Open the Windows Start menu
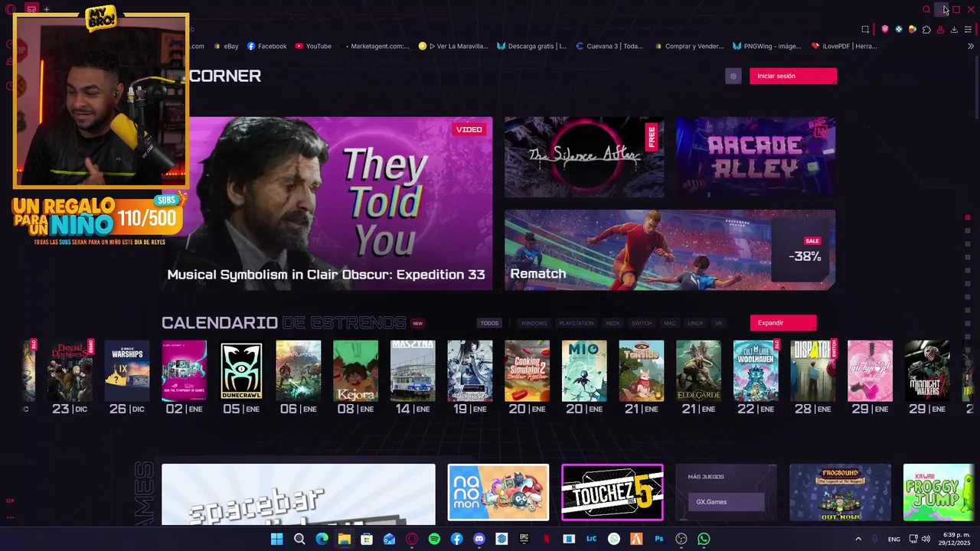980x551 pixels. pos(276,539)
